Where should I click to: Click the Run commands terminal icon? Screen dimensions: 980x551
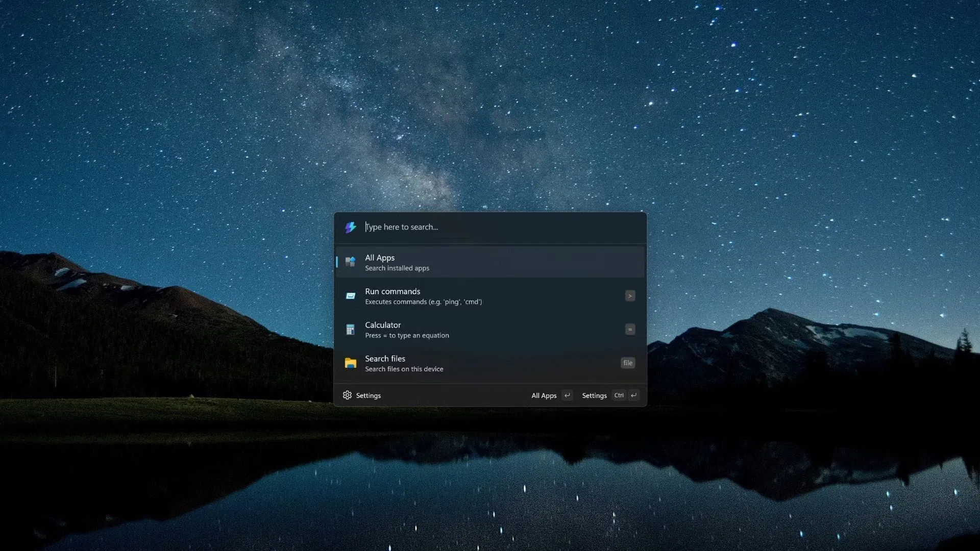point(350,296)
